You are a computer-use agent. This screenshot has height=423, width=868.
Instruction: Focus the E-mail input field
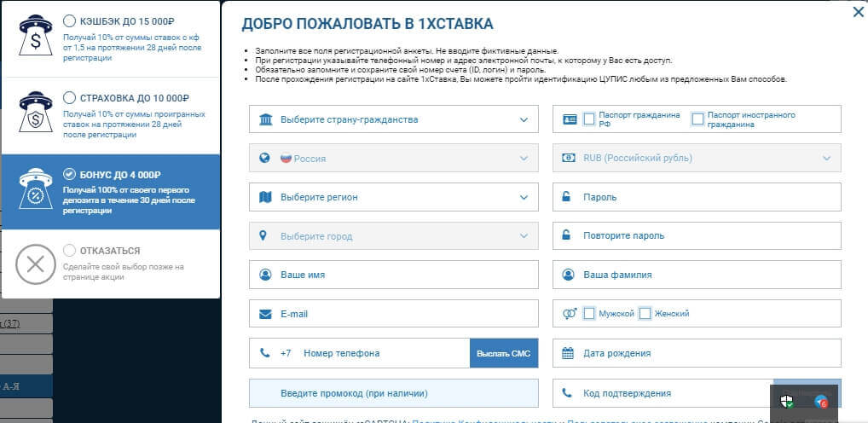pos(394,314)
